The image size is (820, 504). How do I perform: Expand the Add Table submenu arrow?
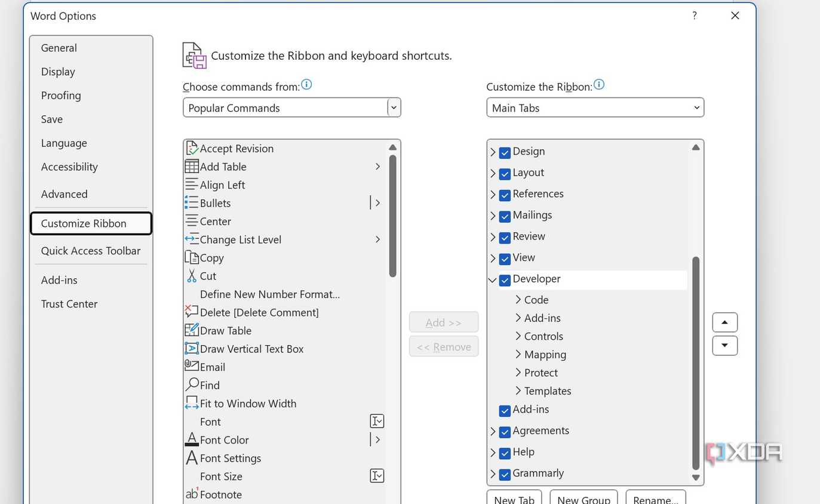pos(377,167)
